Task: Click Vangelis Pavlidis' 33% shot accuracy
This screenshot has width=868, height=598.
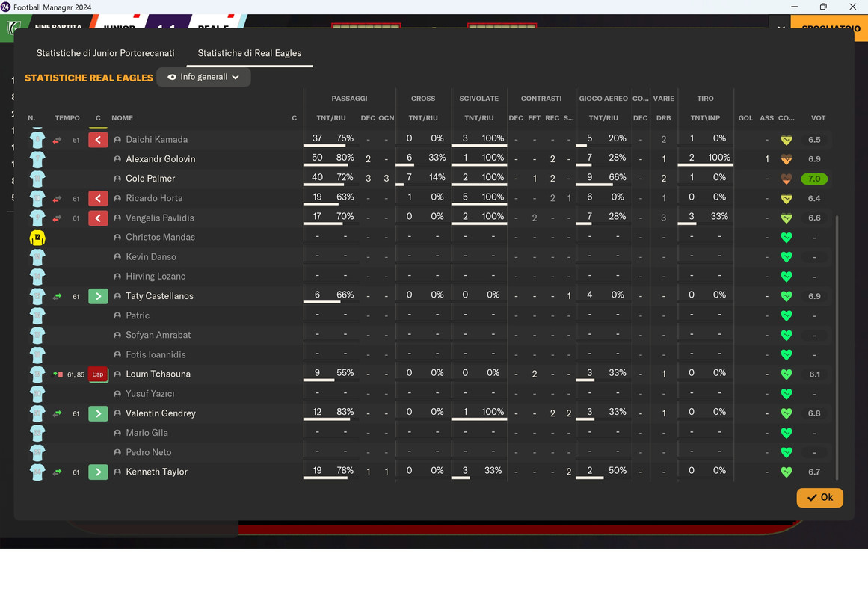Action: (x=719, y=217)
